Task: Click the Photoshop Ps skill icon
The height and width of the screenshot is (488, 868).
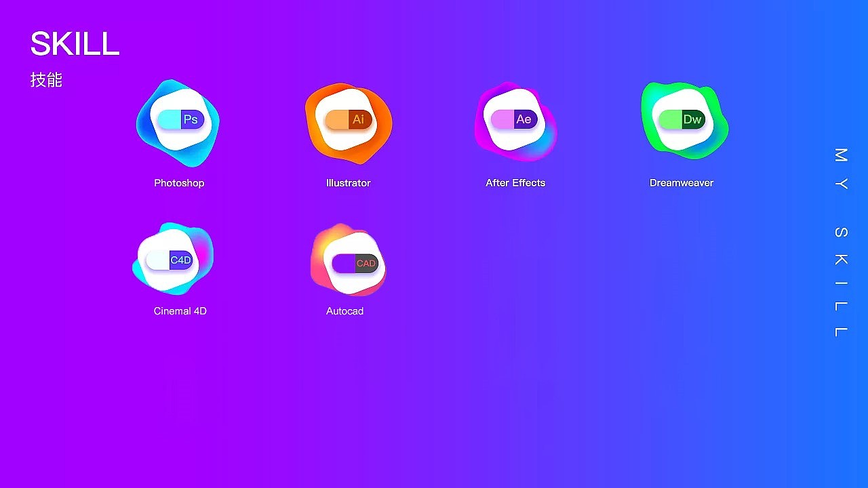Action: click(178, 123)
